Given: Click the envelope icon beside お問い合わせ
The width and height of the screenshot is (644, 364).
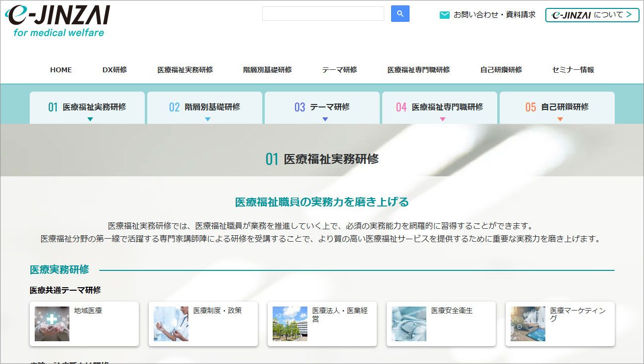Looking at the screenshot, I should coord(445,15).
